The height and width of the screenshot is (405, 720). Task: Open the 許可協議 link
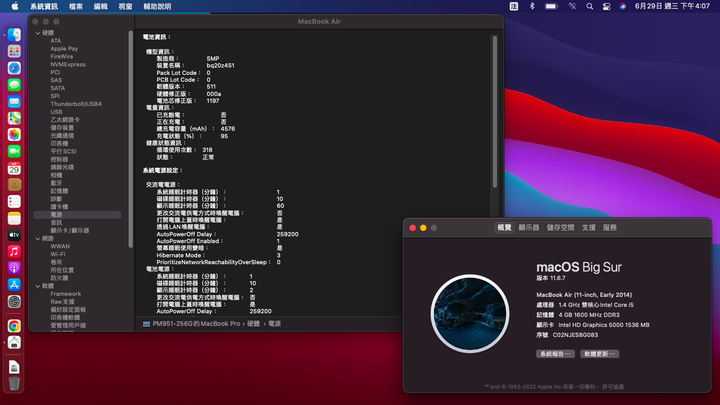(x=613, y=387)
